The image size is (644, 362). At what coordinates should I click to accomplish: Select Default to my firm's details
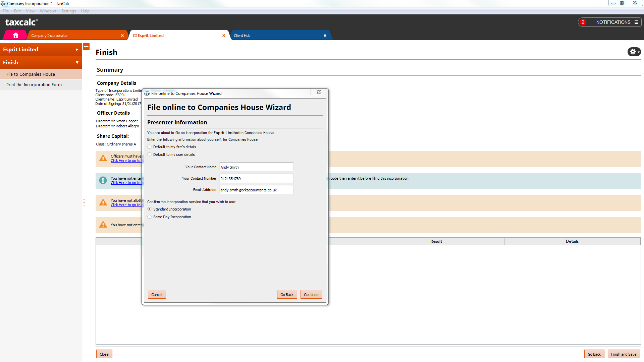click(x=150, y=147)
